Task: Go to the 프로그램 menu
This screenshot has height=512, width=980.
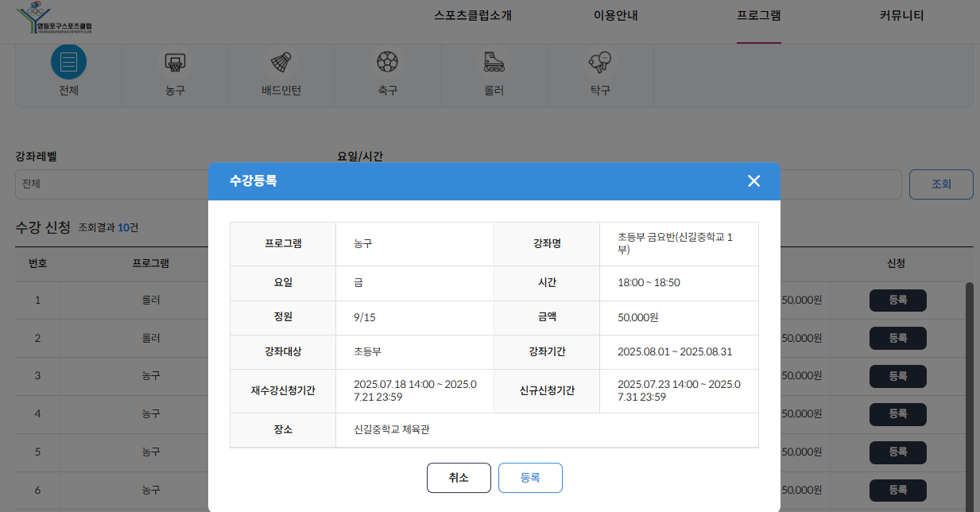Action: pos(758,16)
